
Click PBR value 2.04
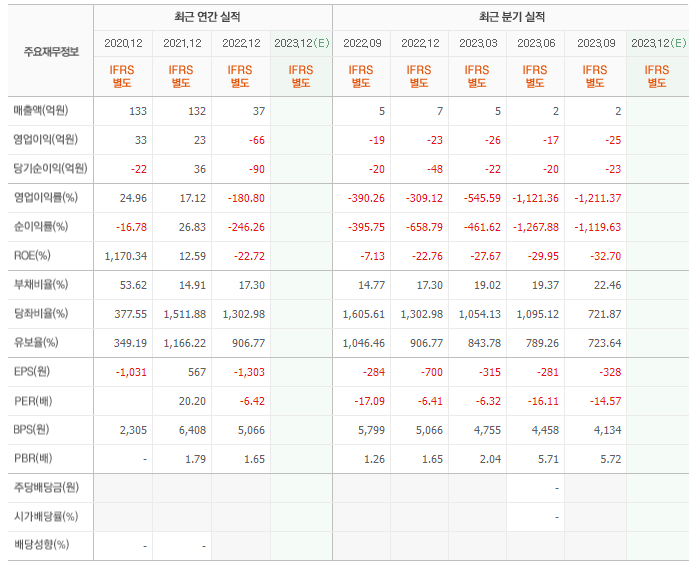(490, 459)
